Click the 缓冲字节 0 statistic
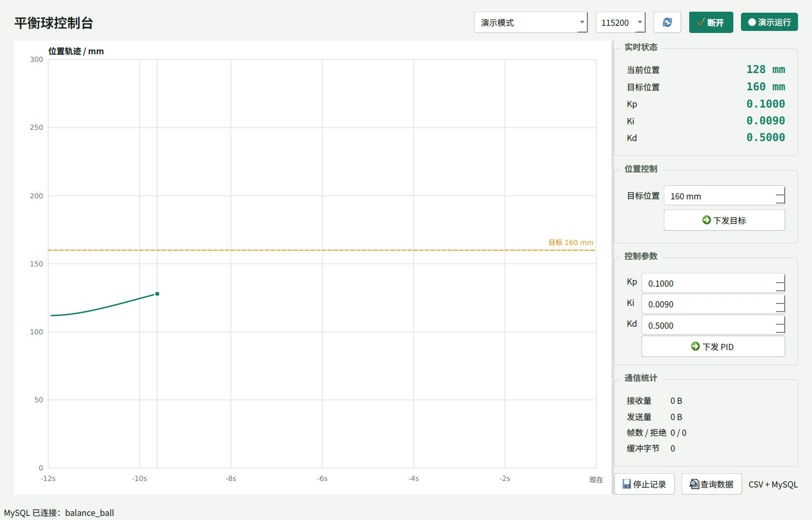Image resolution: width=812 pixels, height=520 pixels. [651, 448]
